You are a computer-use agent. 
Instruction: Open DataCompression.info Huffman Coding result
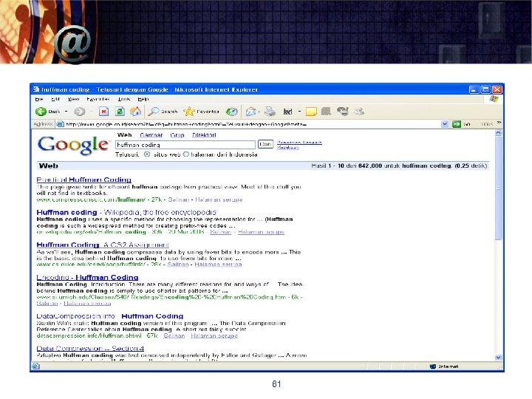[x=110, y=316]
